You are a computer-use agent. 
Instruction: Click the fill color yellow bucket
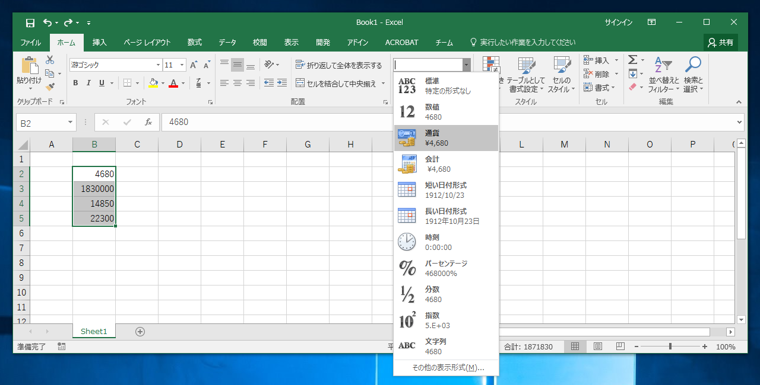pyautogui.click(x=153, y=83)
